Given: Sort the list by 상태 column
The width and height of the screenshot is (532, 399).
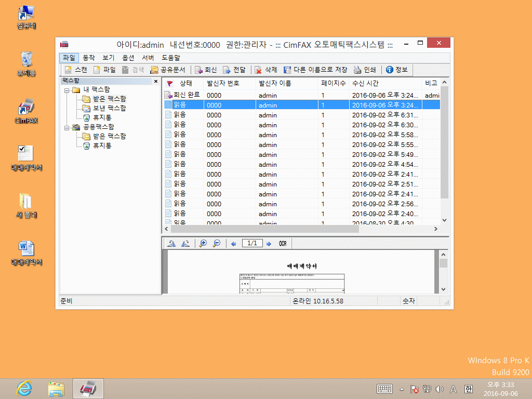Looking at the screenshot, I should (186, 84).
